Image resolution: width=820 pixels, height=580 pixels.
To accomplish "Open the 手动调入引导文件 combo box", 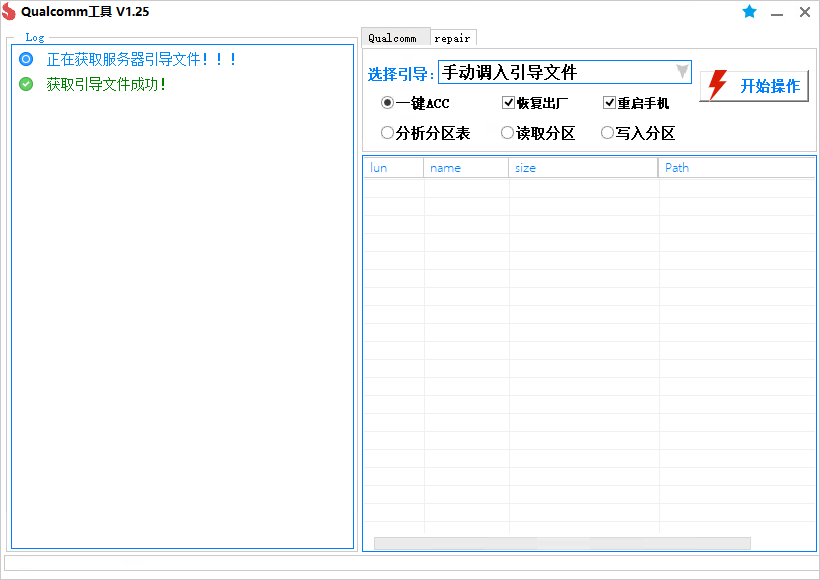I will coord(555,72).
